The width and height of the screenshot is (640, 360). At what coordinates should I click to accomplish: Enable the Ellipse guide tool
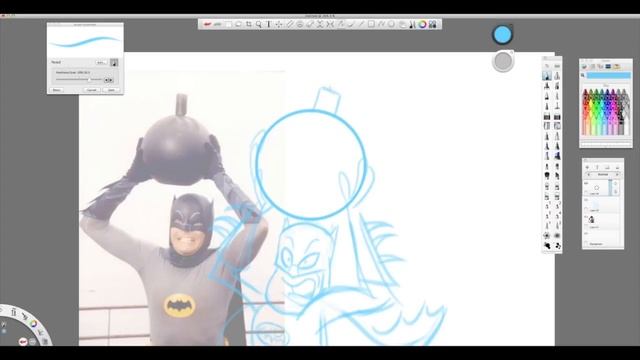click(x=300, y=24)
